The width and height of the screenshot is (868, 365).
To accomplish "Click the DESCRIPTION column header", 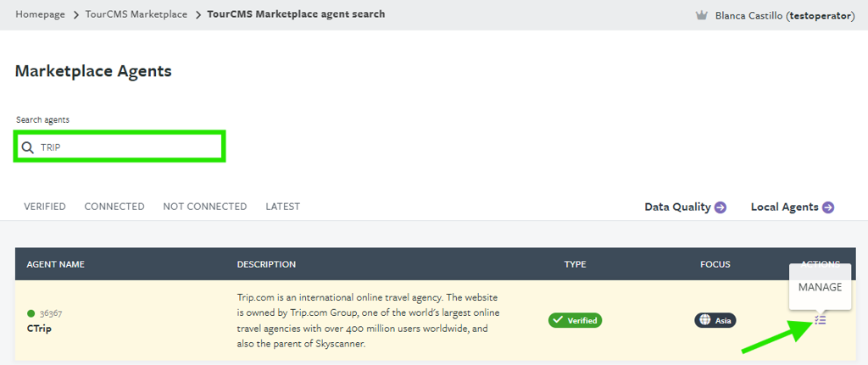I will [x=266, y=264].
